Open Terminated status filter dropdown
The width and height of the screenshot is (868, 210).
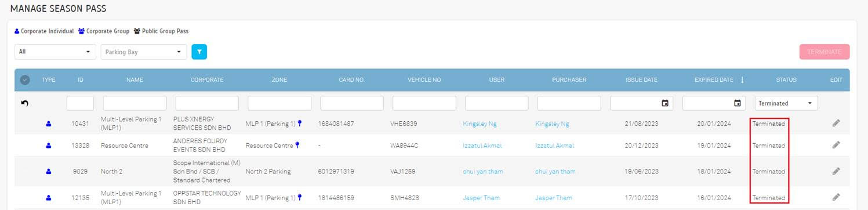[x=786, y=103]
